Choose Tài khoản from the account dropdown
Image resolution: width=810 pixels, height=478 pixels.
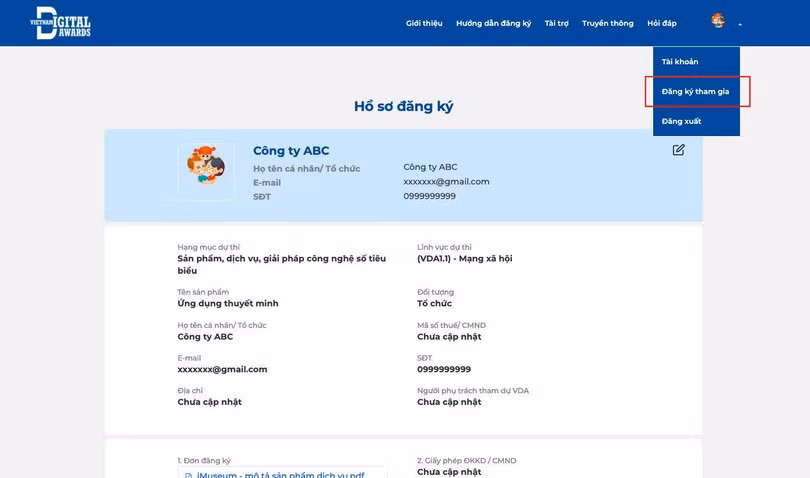pos(680,62)
